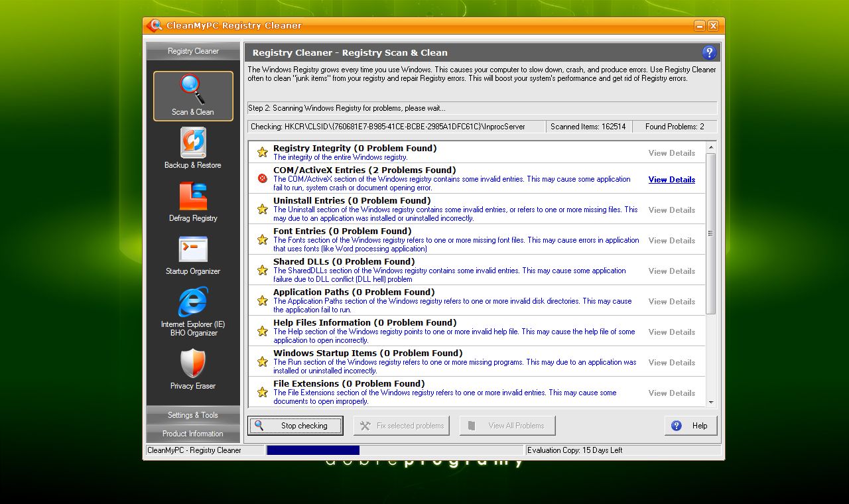This screenshot has width=849, height=504.
Task: Click the results list scrollbar up arrow
Action: (x=711, y=147)
